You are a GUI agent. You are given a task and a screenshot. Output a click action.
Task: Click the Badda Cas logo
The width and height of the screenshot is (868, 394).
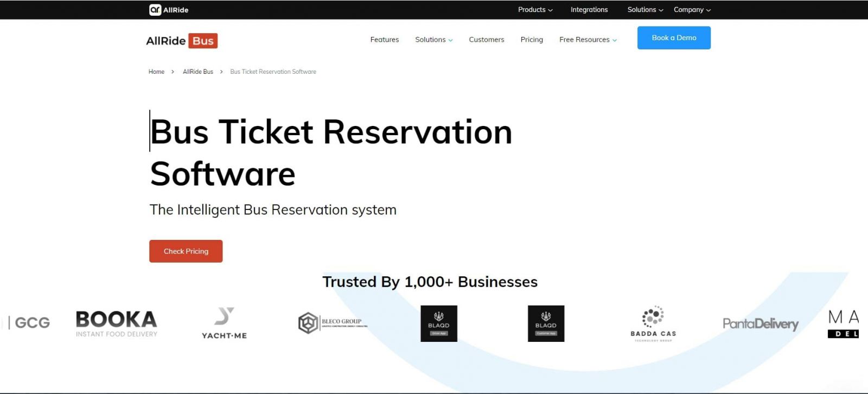(x=653, y=323)
